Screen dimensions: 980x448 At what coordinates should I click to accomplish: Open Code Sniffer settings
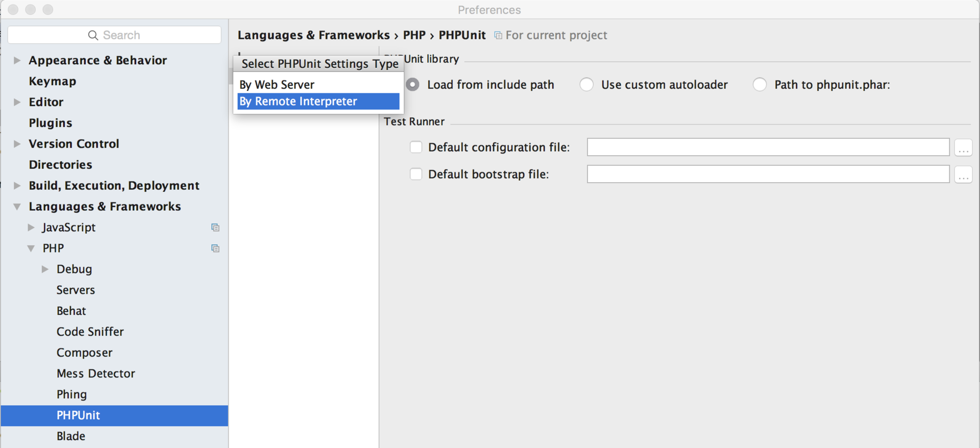90,332
